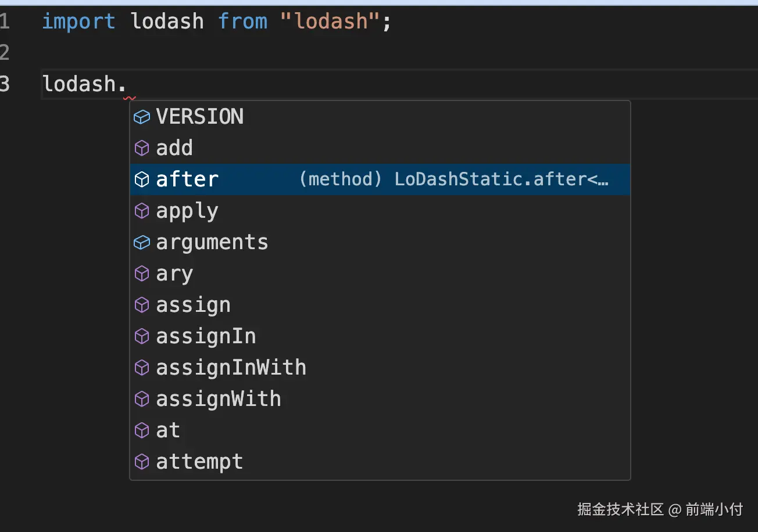Click line number 2 in the gutter

pyautogui.click(x=5, y=53)
